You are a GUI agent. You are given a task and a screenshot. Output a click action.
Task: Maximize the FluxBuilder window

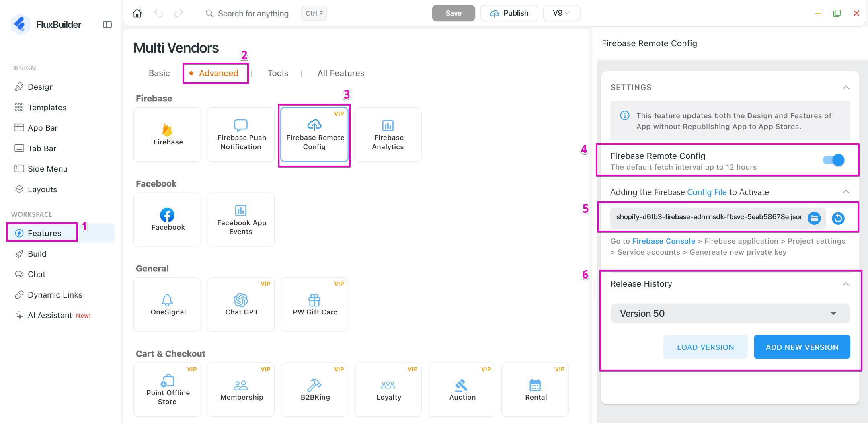point(837,13)
